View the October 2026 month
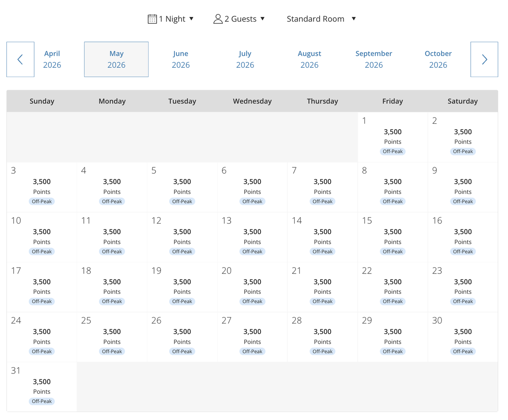 click(438, 59)
